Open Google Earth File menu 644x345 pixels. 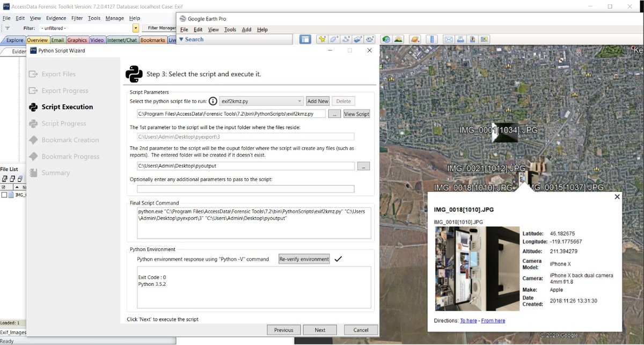[184, 30]
